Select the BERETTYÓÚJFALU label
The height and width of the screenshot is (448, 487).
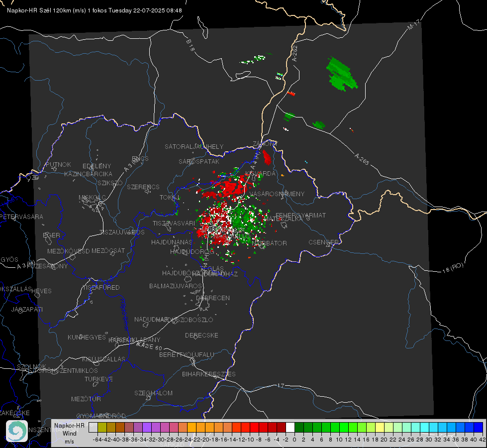point(187,354)
